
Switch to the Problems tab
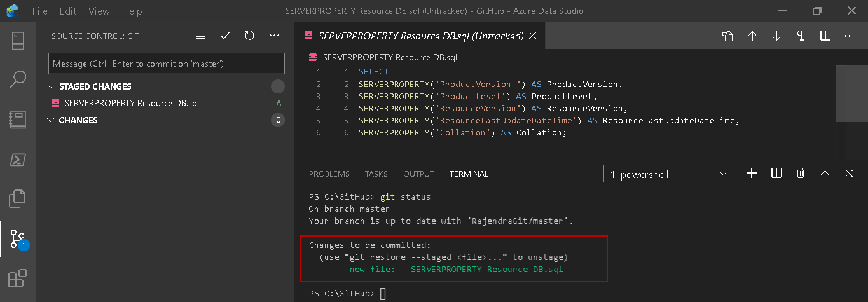[329, 174]
